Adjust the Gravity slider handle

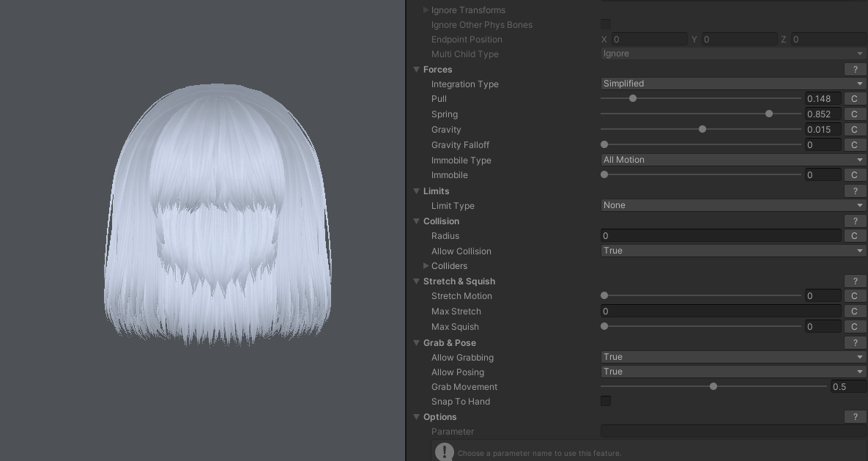pos(702,129)
